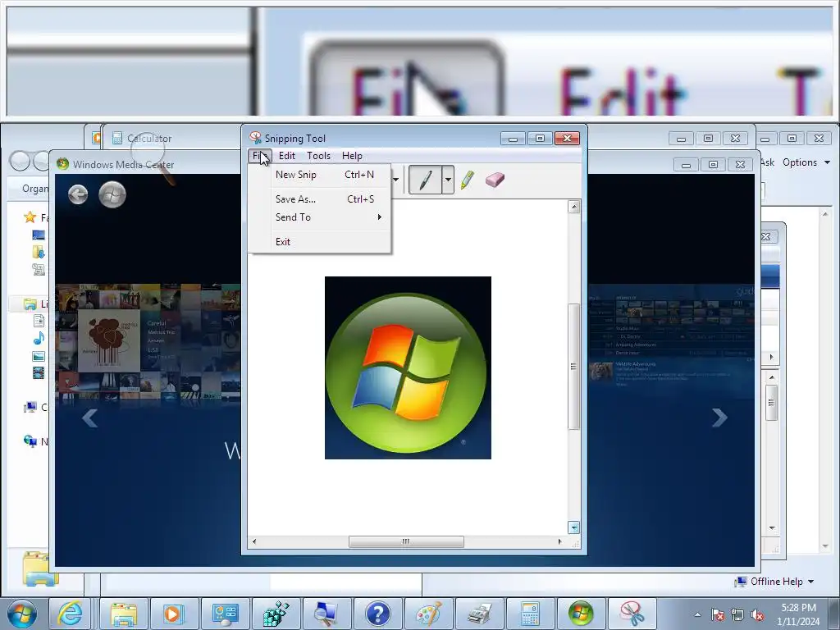Image resolution: width=840 pixels, height=630 pixels.
Task: Click the Snipping Tool vertical scrollbar down arrow
Action: (573, 527)
